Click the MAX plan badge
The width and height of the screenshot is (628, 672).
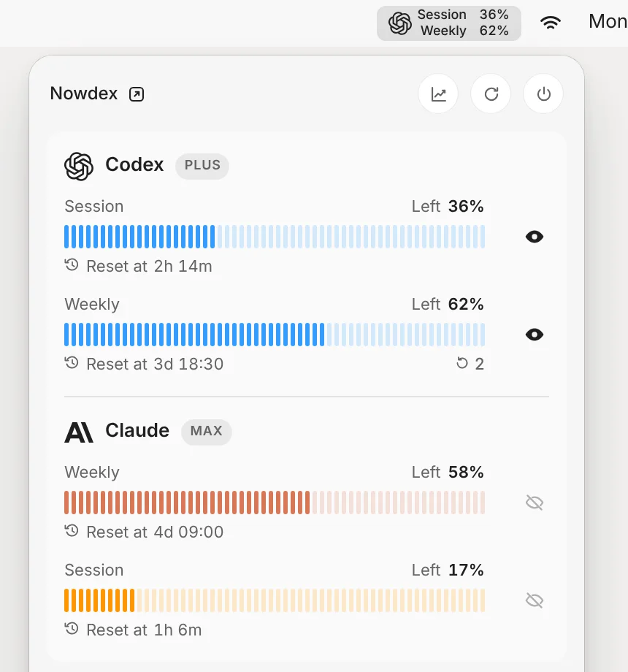tap(207, 431)
